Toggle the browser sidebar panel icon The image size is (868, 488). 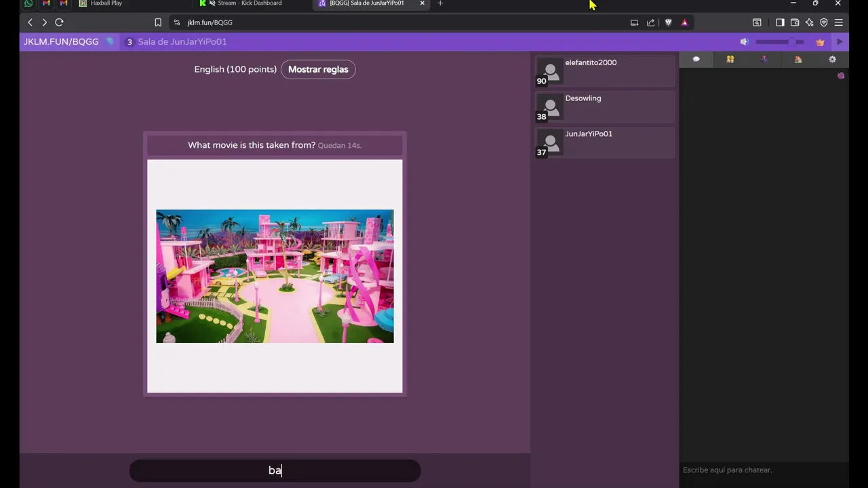point(780,22)
